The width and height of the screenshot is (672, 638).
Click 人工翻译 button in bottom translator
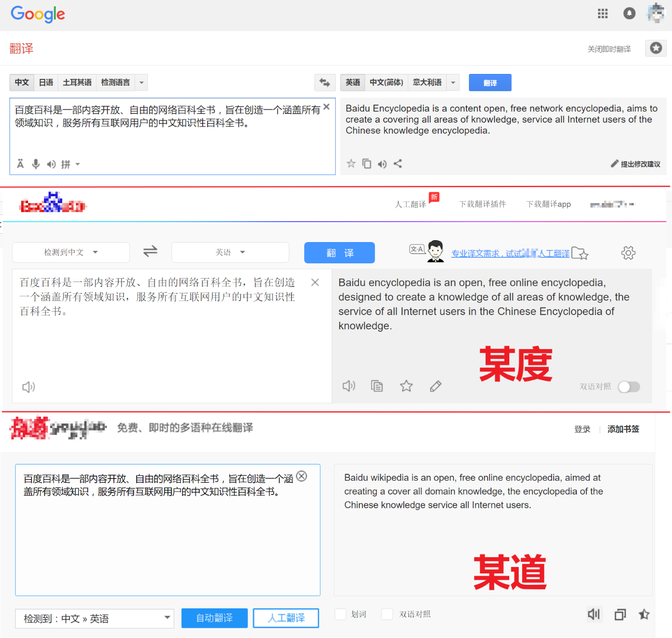click(286, 618)
